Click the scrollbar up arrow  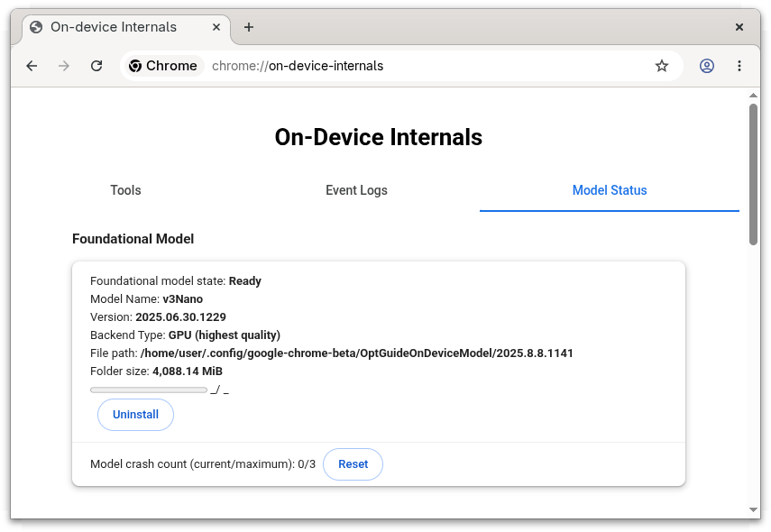point(753,96)
